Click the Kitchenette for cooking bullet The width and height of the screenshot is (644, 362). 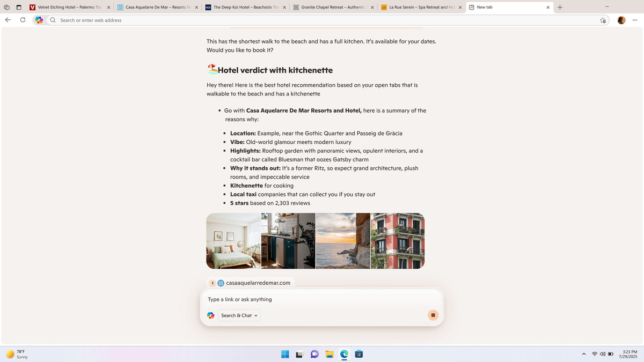coord(262,186)
